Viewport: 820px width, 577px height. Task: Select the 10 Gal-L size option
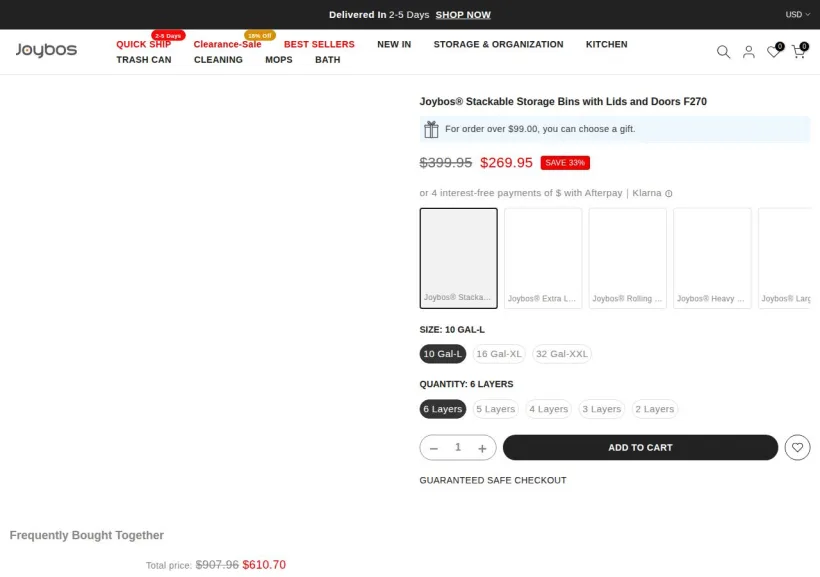click(x=442, y=354)
